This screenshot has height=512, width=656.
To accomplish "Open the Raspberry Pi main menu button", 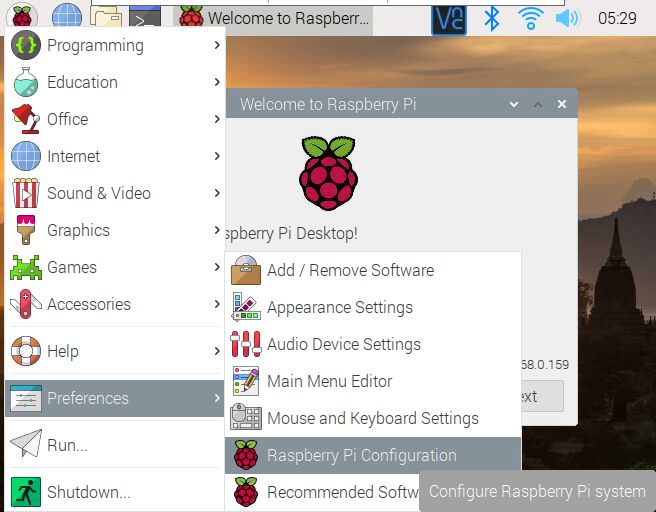I will pos(22,17).
